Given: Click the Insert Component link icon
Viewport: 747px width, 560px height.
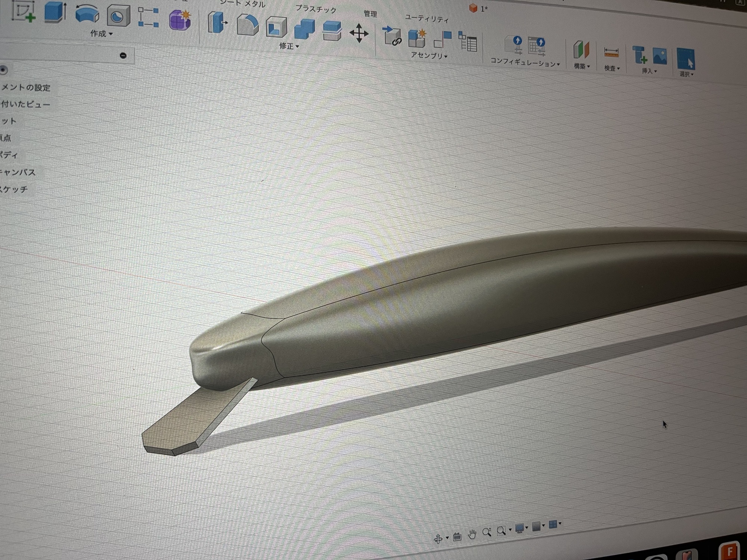Looking at the screenshot, I should pos(392,36).
